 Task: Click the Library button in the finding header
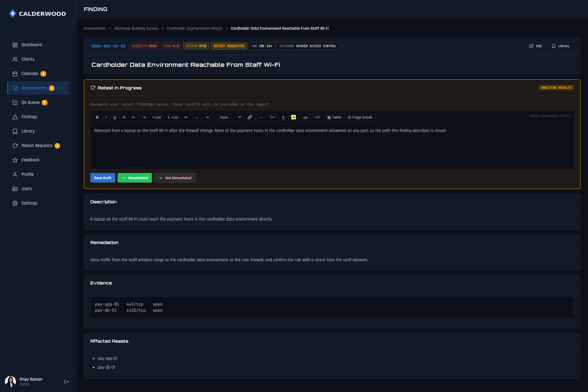[x=560, y=46]
